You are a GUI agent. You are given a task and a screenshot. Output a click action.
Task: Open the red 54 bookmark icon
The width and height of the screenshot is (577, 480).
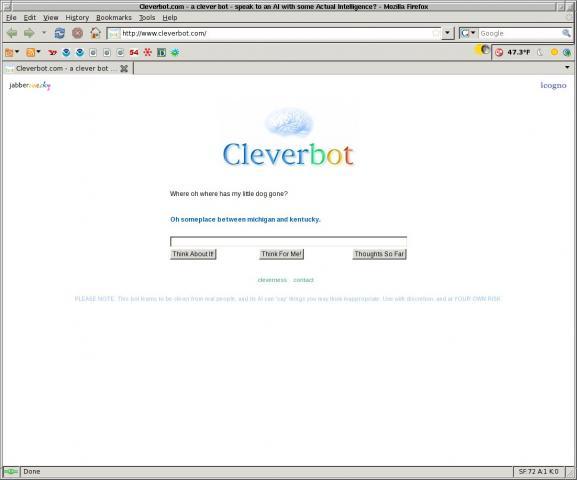(134, 53)
